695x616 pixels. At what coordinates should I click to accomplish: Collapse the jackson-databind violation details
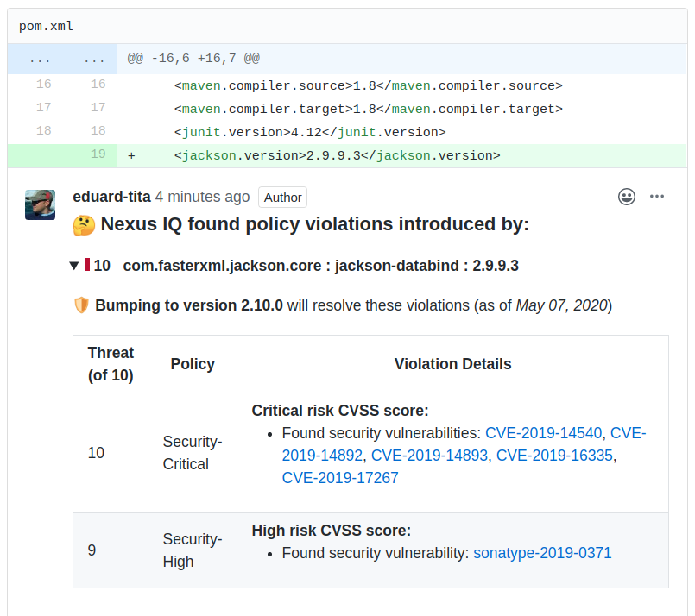(74, 266)
